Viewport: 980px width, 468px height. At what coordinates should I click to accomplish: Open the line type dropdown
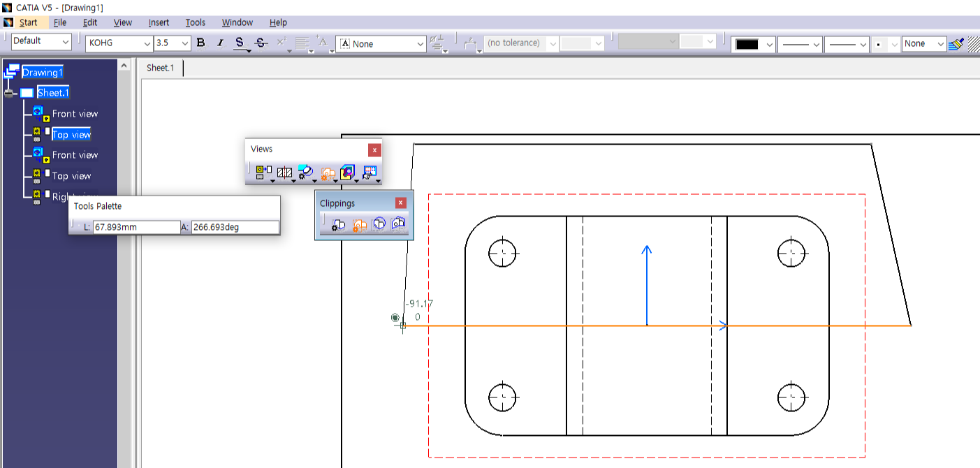click(x=847, y=44)
